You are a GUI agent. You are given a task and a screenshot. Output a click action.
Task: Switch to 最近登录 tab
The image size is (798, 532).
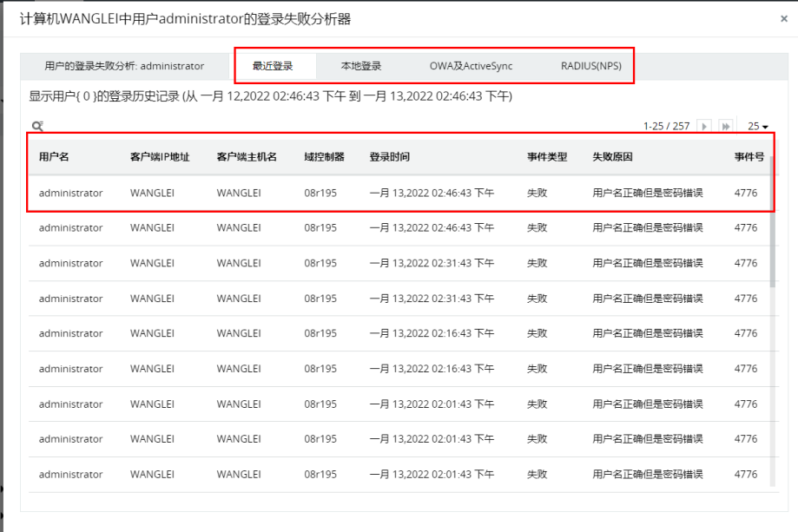[273, 66]
